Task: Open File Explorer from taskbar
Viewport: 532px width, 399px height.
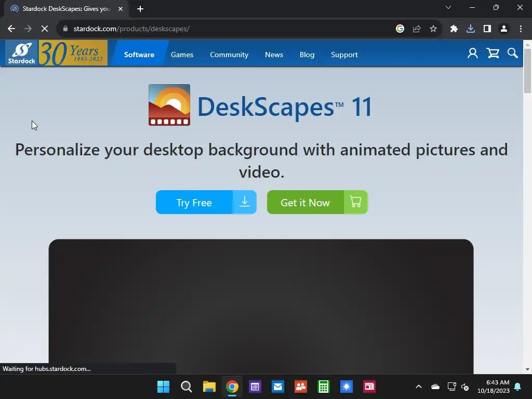Action: tap(209, 387)
